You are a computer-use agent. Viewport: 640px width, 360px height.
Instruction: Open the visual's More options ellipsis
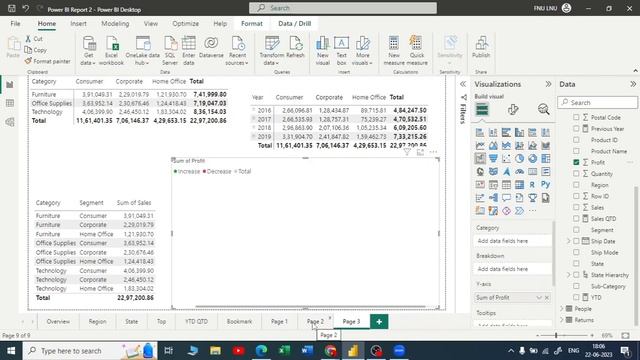(433, 152)
